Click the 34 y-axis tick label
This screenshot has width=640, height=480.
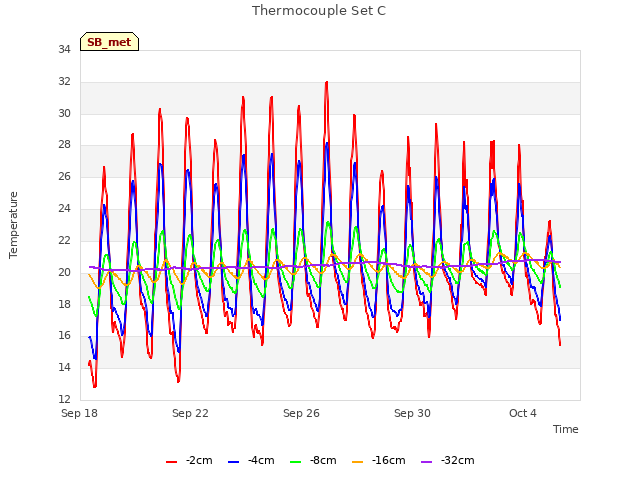point(64,50)
